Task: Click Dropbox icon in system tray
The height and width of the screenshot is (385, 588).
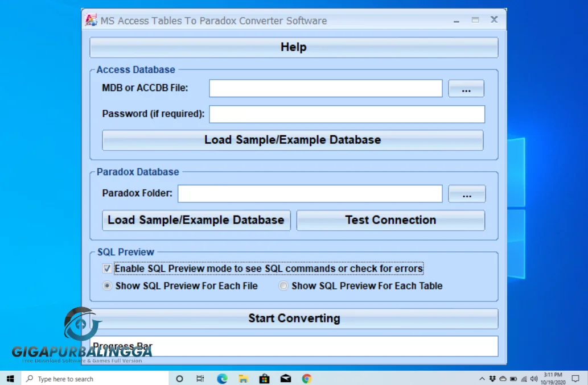Action: pos(492,379)
